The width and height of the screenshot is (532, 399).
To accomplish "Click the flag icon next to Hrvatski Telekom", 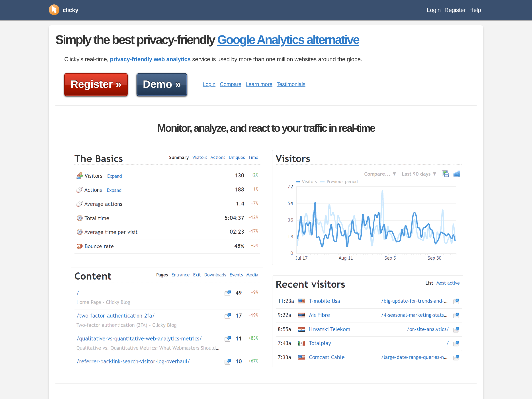I will coord(301,329).
